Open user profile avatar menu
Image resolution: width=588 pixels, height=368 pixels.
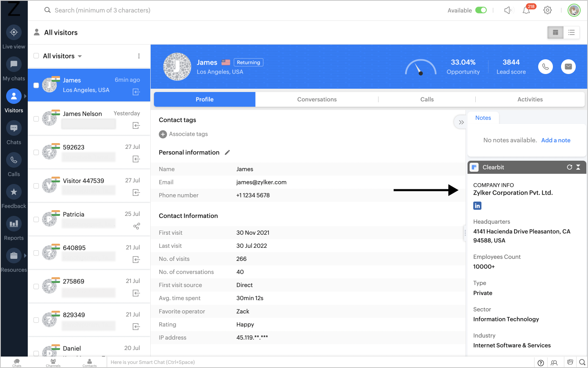point(574,10)
